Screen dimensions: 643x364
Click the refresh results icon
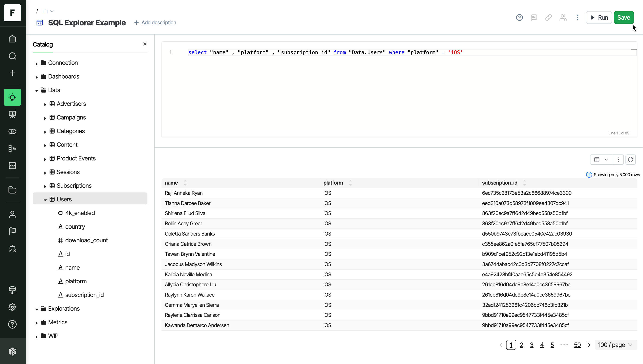click(630, 160)
